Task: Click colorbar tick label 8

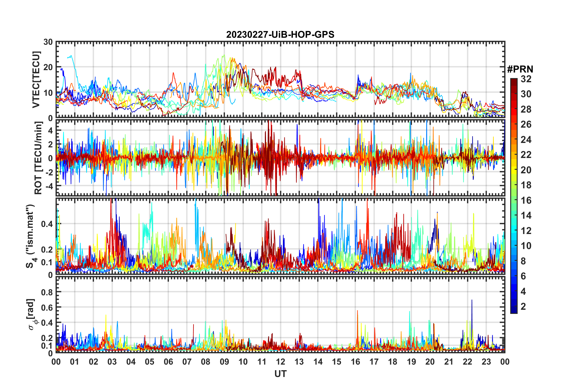Action: coord(523,261)
